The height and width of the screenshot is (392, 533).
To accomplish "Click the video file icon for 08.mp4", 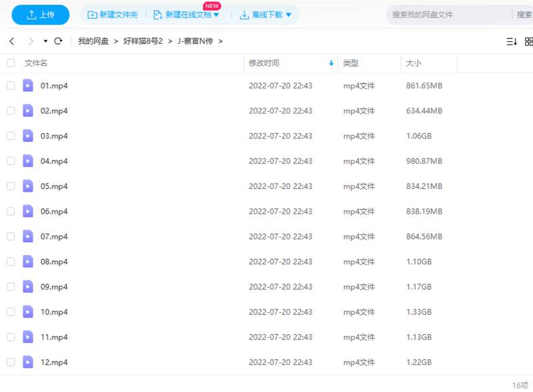I will (x=28, y=262).
